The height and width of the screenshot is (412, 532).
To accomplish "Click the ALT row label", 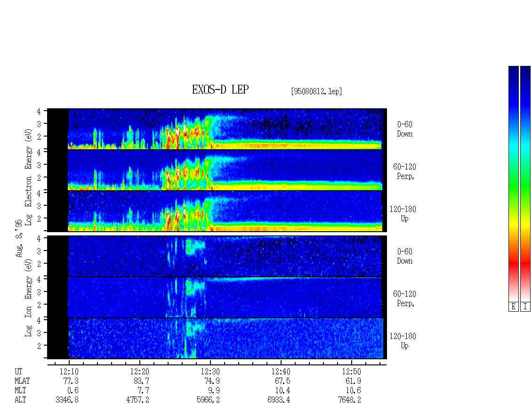I will coord(20,400).
